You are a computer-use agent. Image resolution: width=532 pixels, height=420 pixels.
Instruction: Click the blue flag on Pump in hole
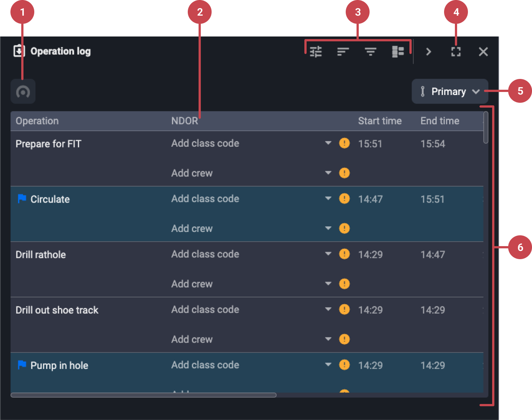(22, 365)
